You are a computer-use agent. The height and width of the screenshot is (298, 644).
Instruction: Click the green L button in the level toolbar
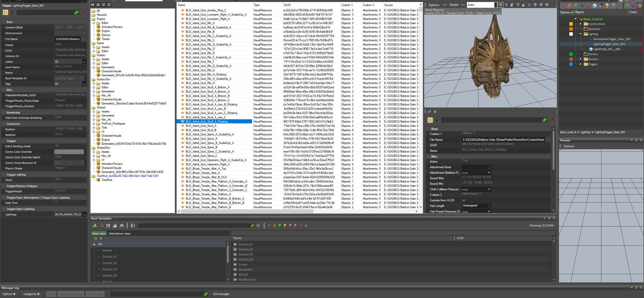click(627, 6)
